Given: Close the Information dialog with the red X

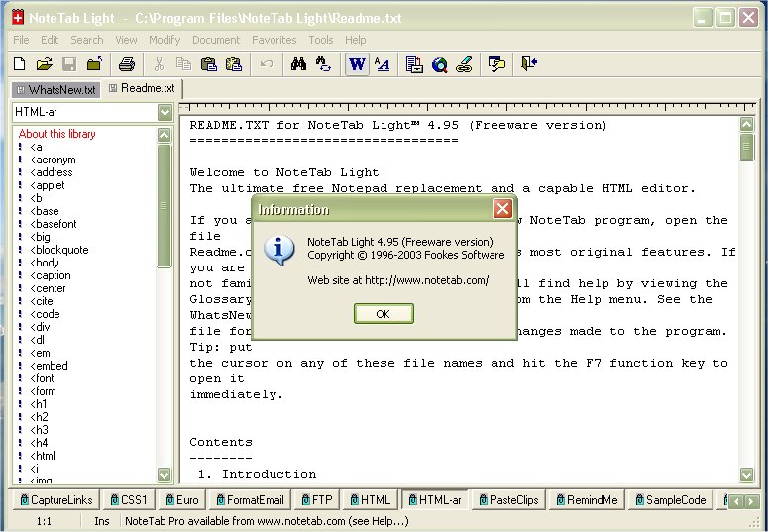Looking at the screenshot, I should pyautogui.click(x=502, y=209).
